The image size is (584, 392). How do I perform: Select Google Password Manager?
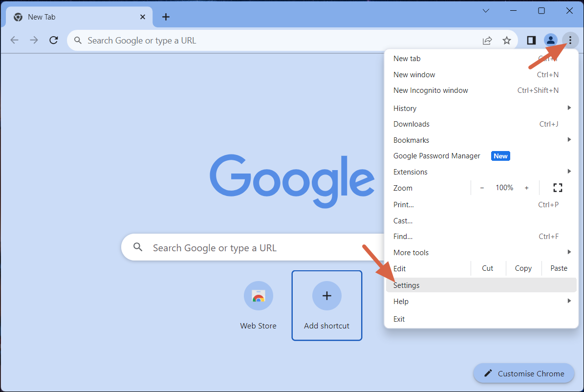[x=436, y=155]
